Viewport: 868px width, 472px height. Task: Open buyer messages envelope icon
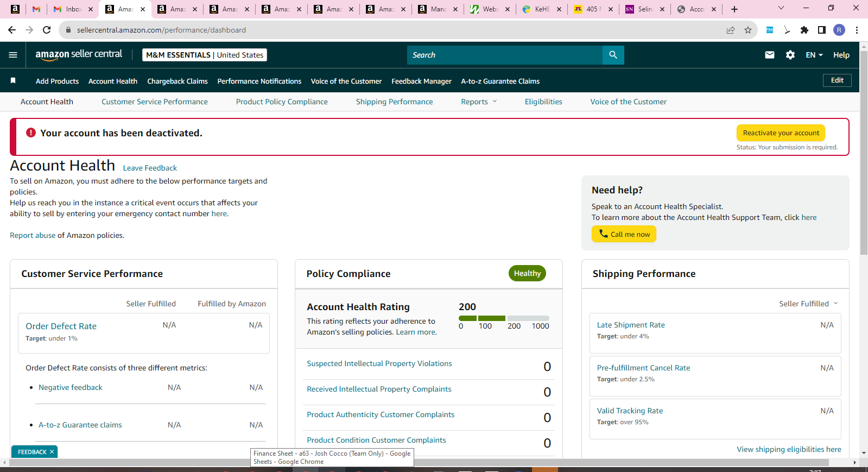coord(770,55)
